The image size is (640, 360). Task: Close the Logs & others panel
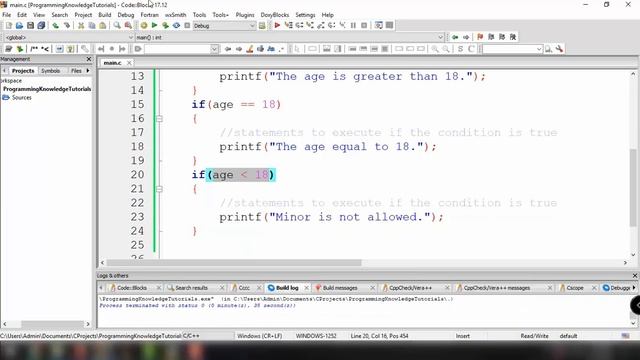(635, 276)
